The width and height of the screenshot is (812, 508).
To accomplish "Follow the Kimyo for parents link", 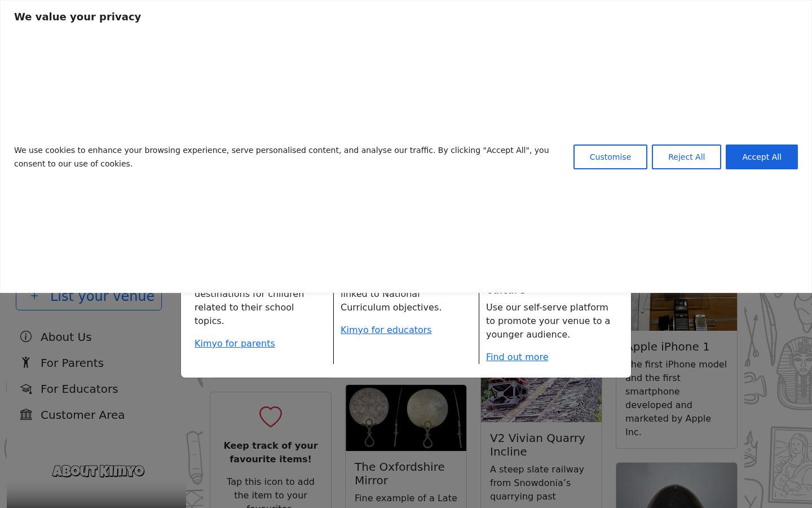I will (x=235, y=343).
